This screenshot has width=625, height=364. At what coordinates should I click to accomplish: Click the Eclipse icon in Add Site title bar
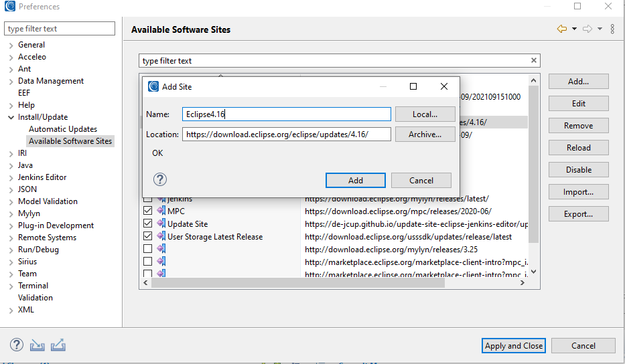pos(153,86)
